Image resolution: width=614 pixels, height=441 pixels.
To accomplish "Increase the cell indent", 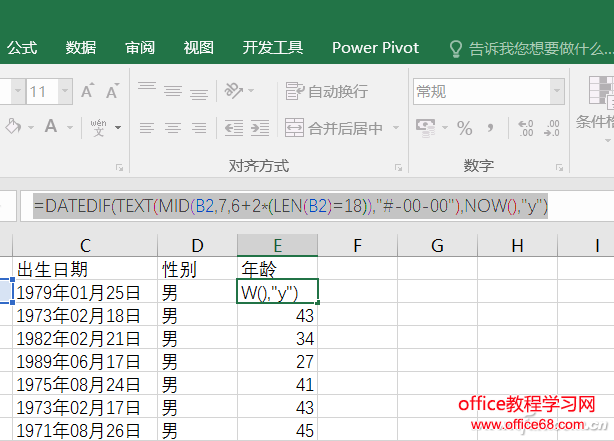I will pos(260,128).
